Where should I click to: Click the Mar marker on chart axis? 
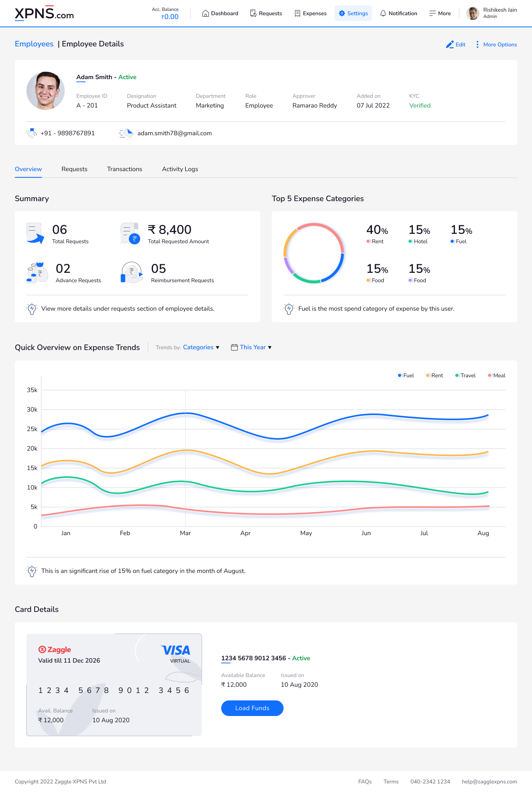pos(185,533)
